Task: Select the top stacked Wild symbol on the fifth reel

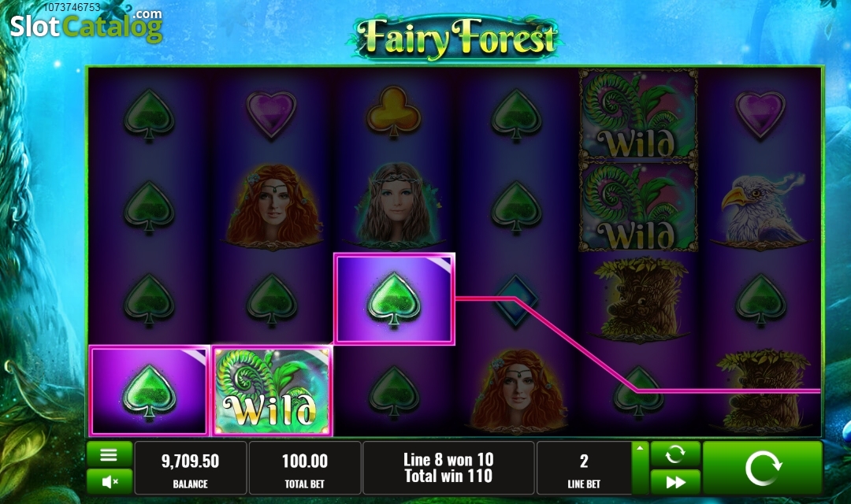Action: point(638,114)
